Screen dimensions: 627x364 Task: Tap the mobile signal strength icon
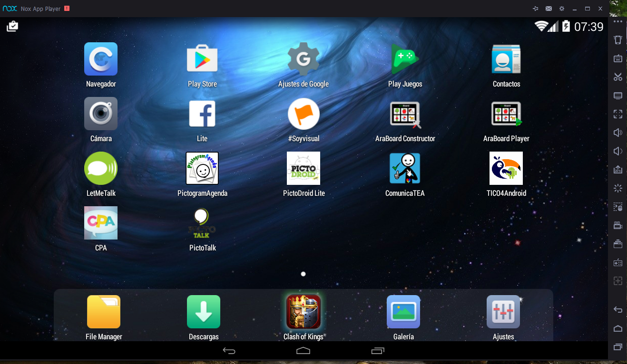point(553,27)
